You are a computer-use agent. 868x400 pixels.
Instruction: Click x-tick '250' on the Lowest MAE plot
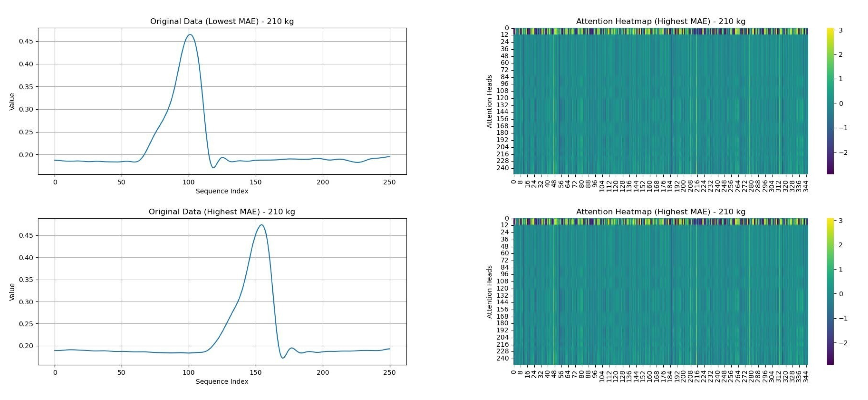[389, 182]
